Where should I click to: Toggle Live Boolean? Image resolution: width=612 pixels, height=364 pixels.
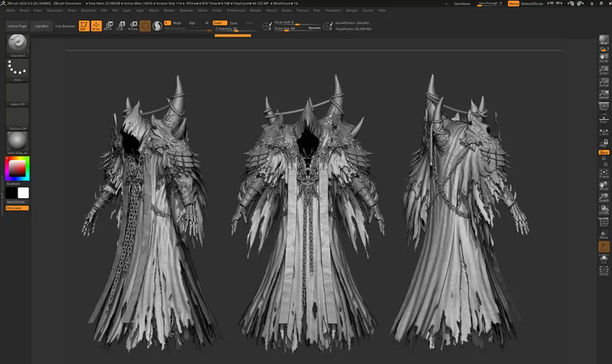65,26
